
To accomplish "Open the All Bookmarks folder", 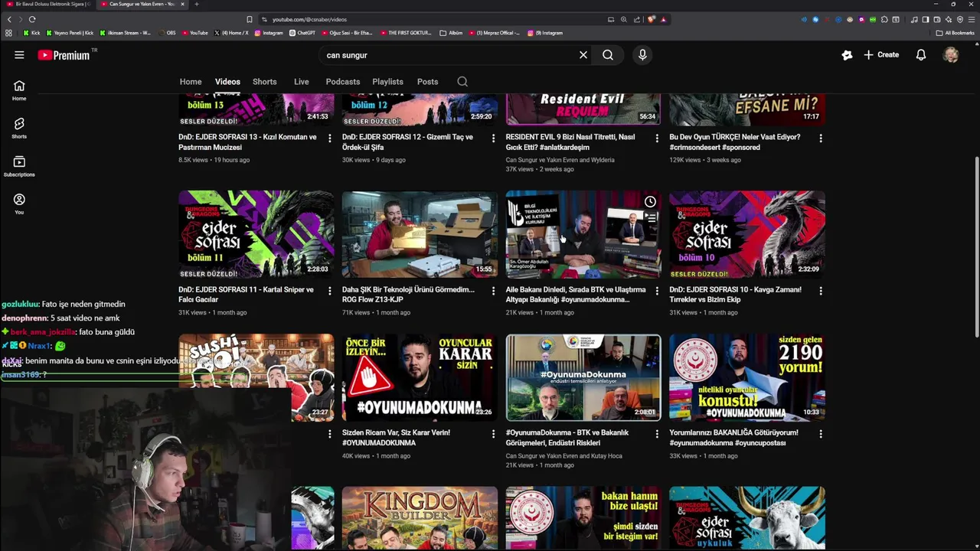I will [x=955, y=33].
